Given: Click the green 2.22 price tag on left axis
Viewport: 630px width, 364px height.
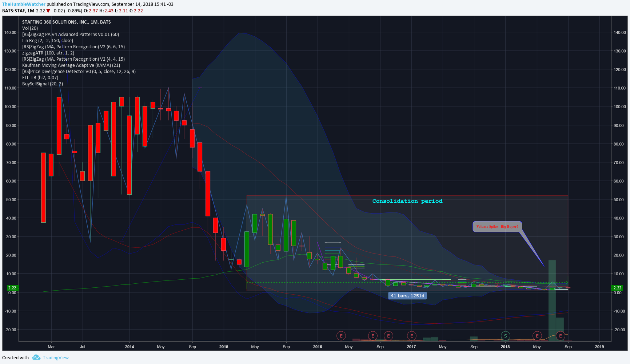Looking at the screenshot, I should click(13, 288).
